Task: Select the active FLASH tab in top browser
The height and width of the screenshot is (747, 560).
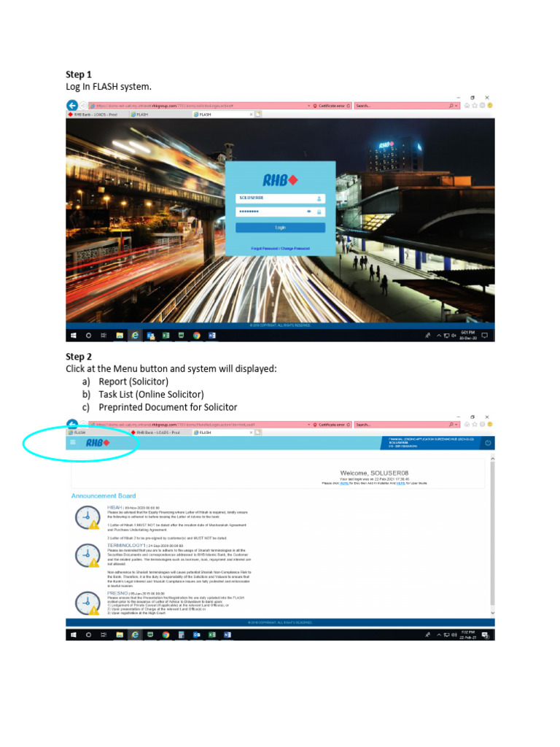Action: tap(222, 115)
